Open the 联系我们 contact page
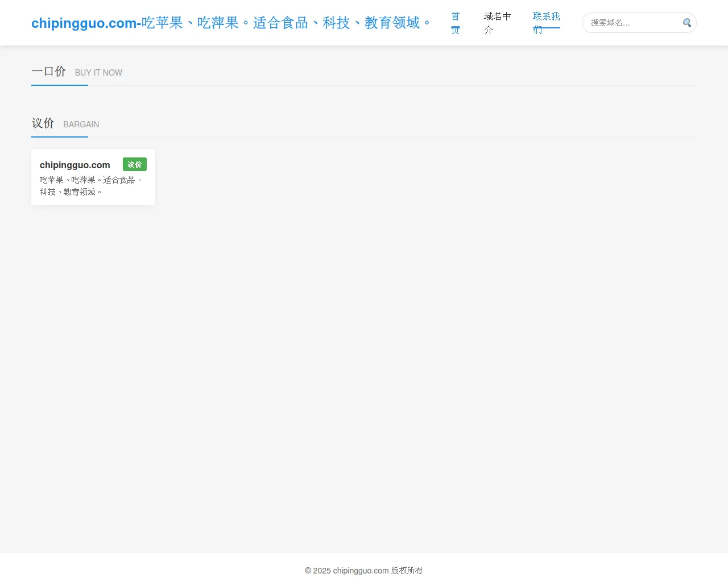Image resolution: width=728 pixels, height=582 pixels. point(546,23)
